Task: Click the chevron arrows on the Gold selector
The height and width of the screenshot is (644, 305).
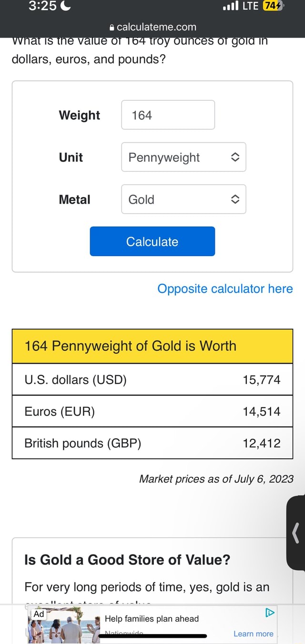Action: (x=235, y=199)
